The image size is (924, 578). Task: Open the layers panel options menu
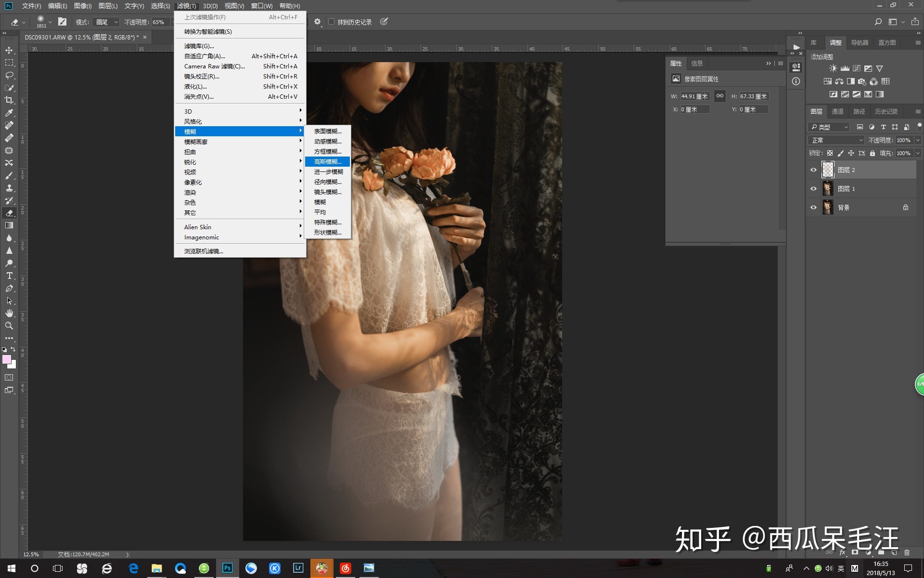click(x=918, y=111)
